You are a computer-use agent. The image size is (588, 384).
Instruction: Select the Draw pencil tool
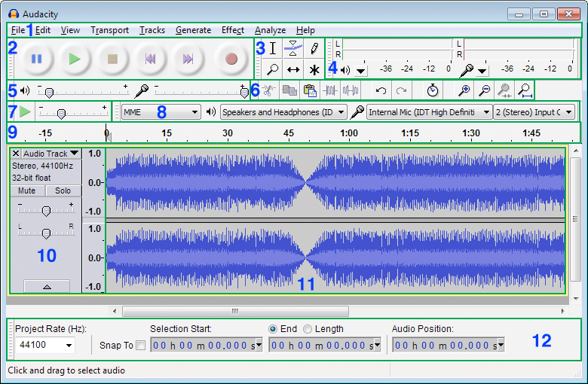tap(314, 48)
